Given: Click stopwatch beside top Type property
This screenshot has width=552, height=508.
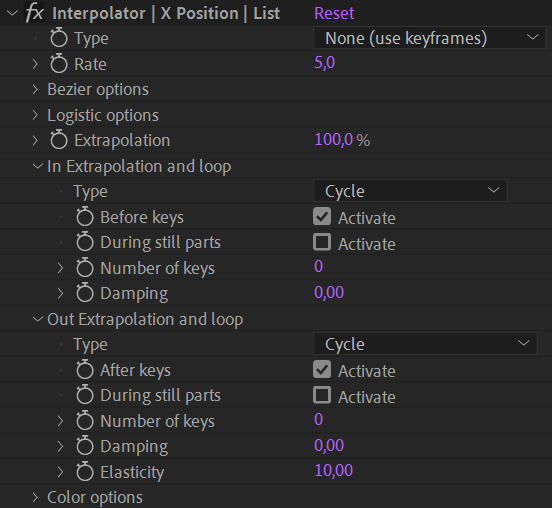Looking at the screenshot, I should [58, 38].
